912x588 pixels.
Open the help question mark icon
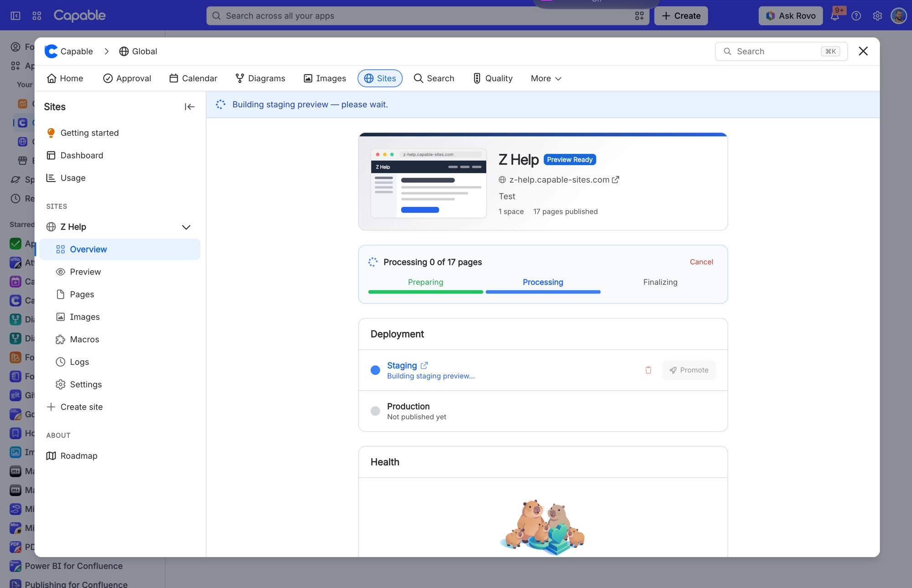856,15
